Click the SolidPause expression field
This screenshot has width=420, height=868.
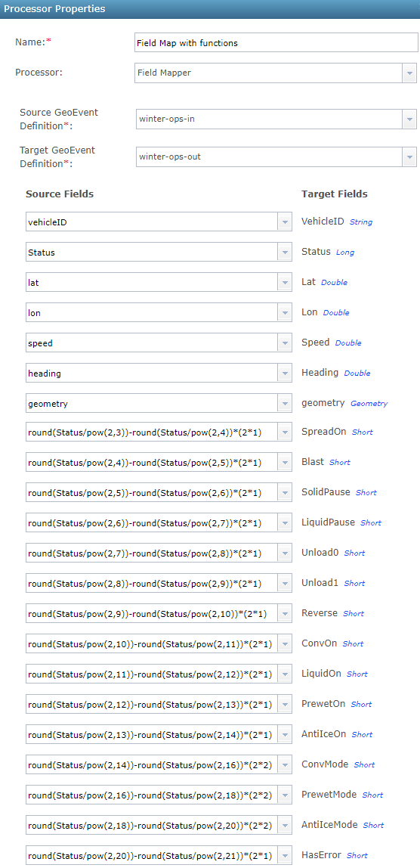coord(152,492)
